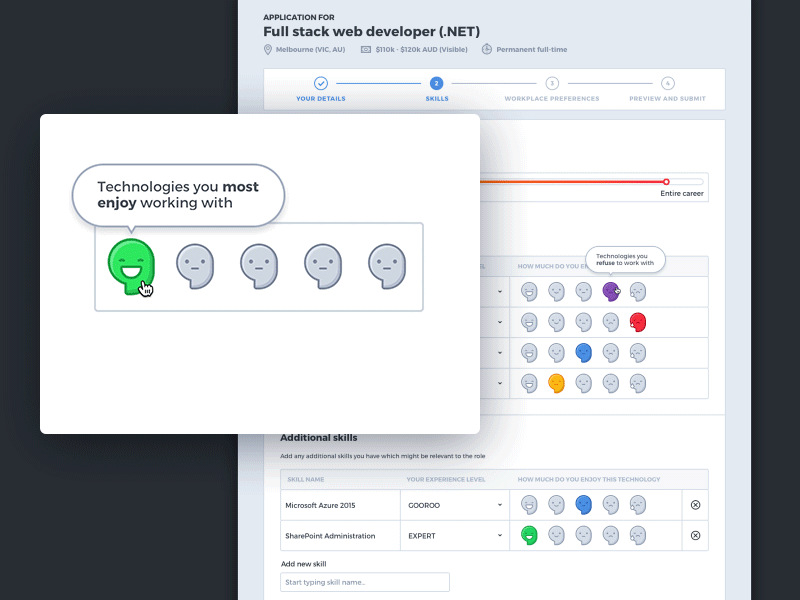The image size is (800, 600).
Task: Open experience dropdown arrow in orange-face row
Action: pos(499,383)
